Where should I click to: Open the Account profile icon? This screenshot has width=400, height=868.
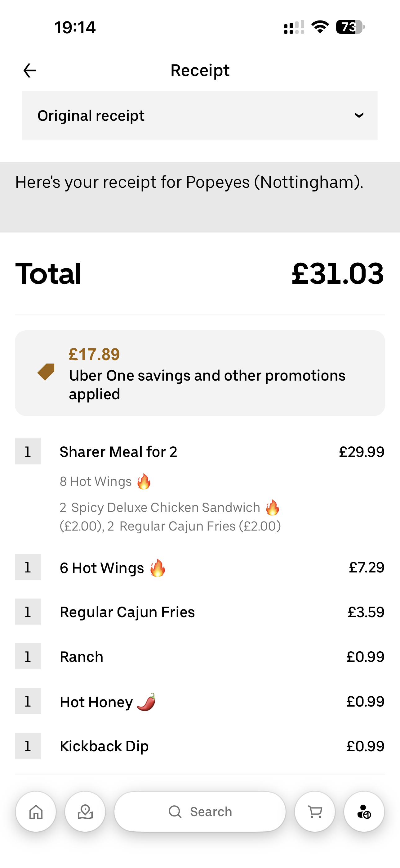tap(364, 812)
